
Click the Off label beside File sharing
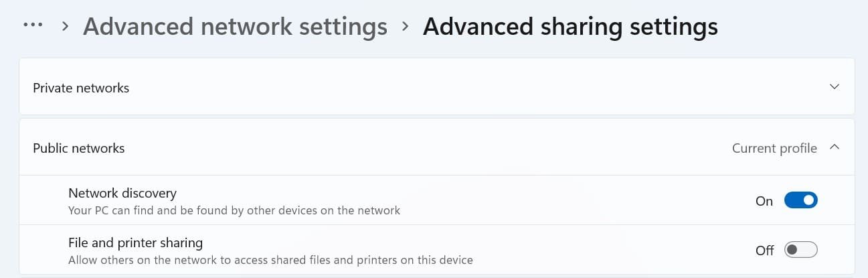tap(764, 251)
